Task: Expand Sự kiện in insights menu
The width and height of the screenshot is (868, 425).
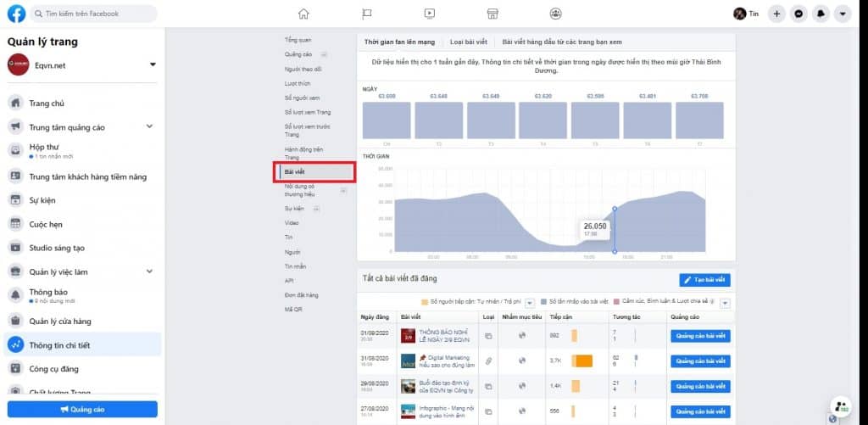Action: click(317, 209)
